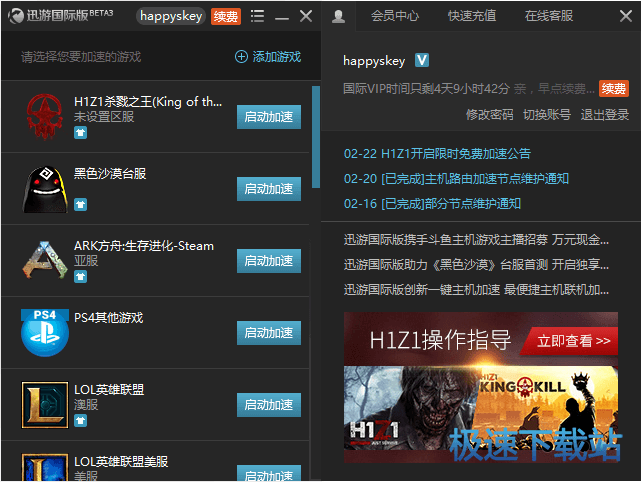Click the 切换账号 link

(x=547, y=114)
